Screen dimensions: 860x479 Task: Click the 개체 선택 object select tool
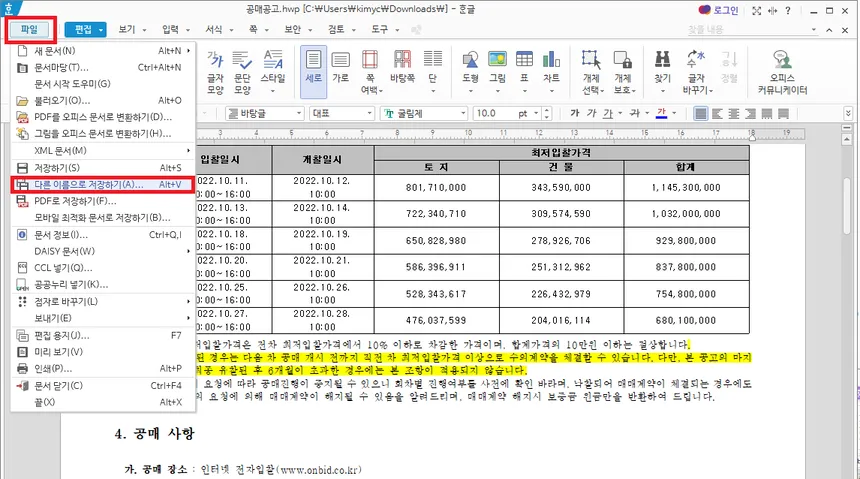(591, 72)
